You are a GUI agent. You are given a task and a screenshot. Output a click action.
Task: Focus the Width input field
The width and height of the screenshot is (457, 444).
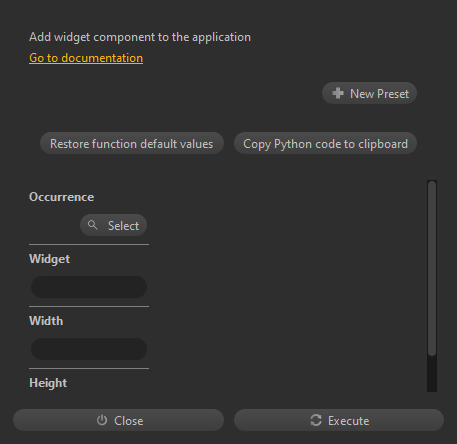[89, 349]
